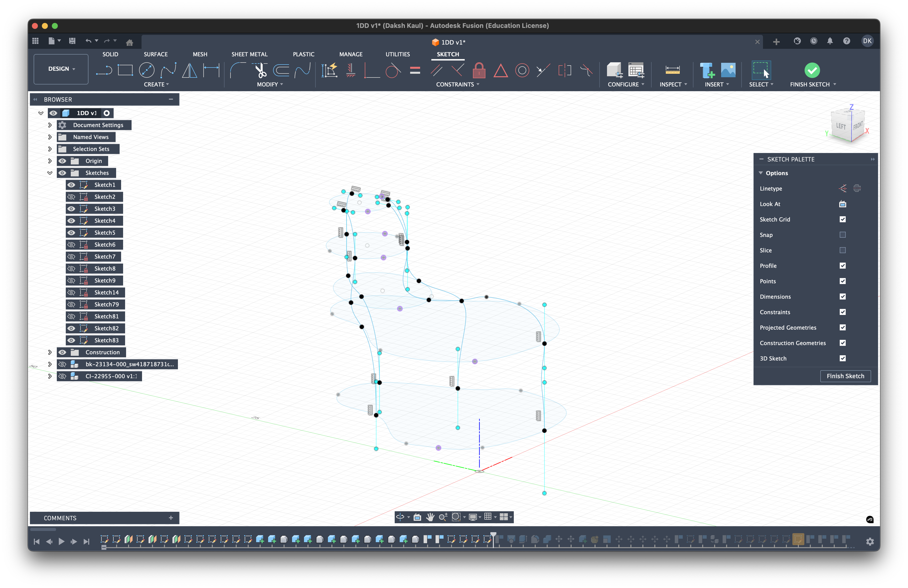Screen dimensions: 908x588
Task: Add a new comment with the plus button
Action: (x=170, y=518)
